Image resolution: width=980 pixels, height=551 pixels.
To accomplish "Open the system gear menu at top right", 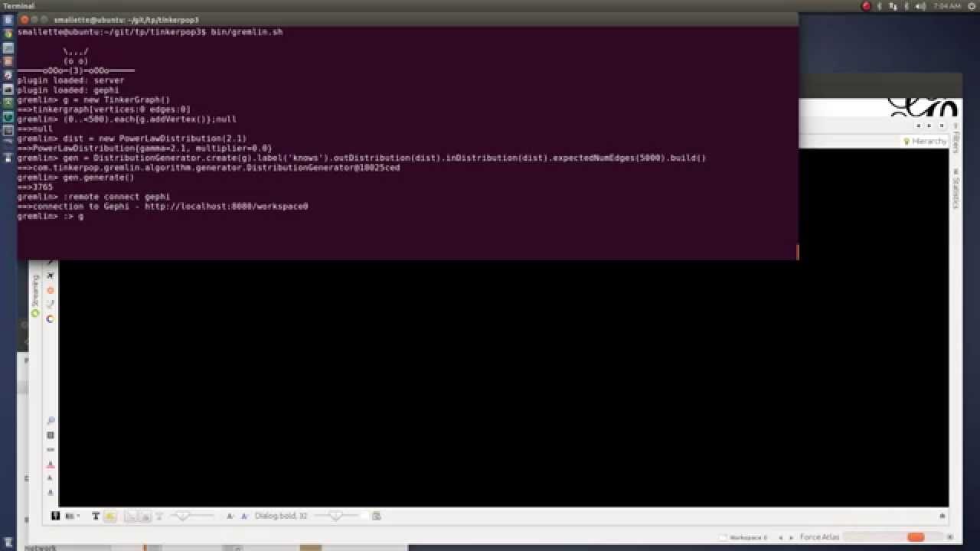I will [971, 6].
